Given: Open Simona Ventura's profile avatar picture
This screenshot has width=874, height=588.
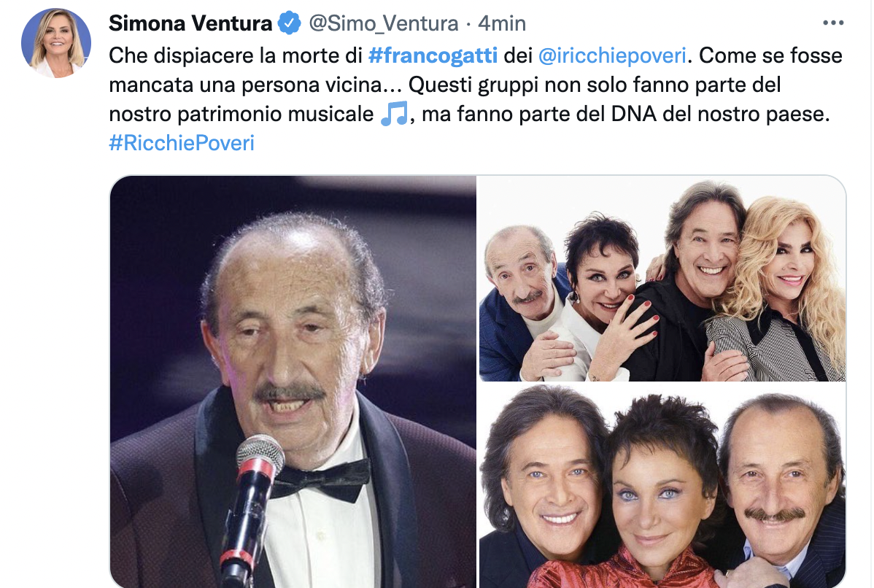Looking at the screenshot, I should (56, 44).
